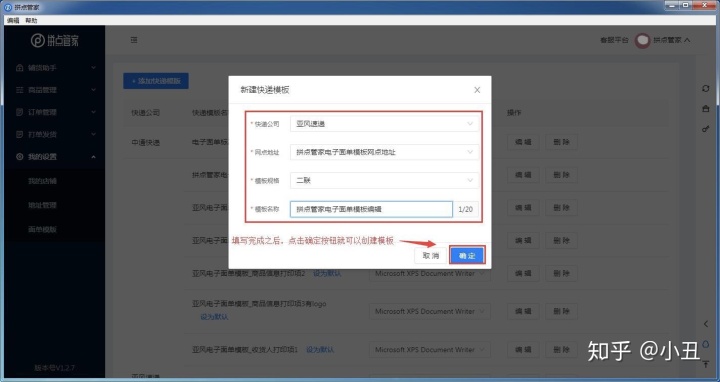Click 编辑 for the 商品信息打印项2 template

pos(523,273)
